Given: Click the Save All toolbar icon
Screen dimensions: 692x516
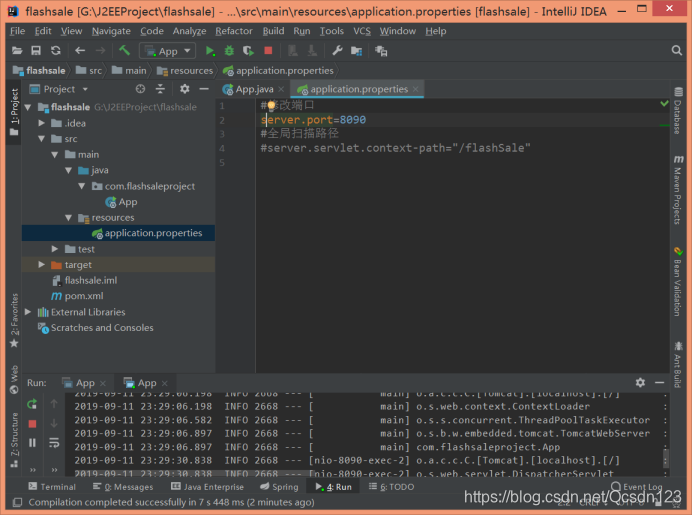Looking at the screenshot, I should click(x=36, y=51).
